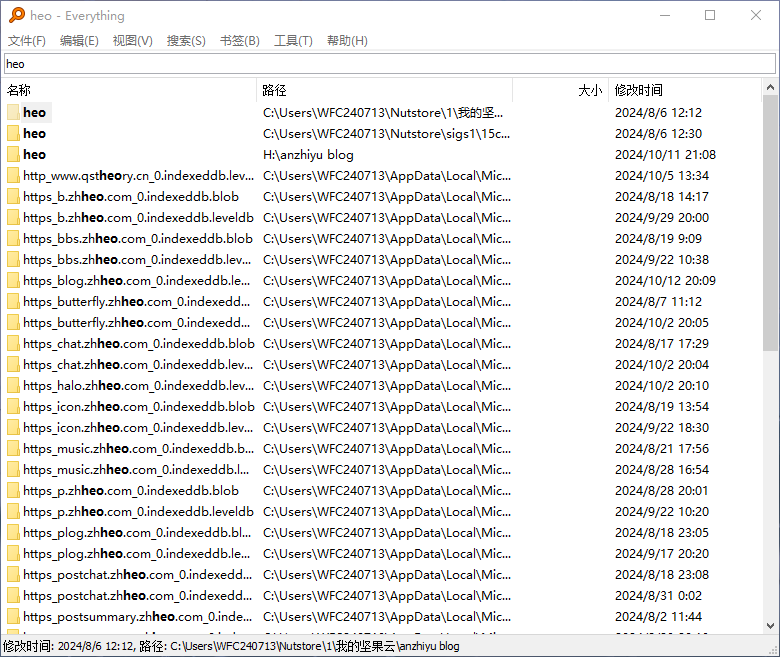Click folder icon of first heo result

pos(14,113)
